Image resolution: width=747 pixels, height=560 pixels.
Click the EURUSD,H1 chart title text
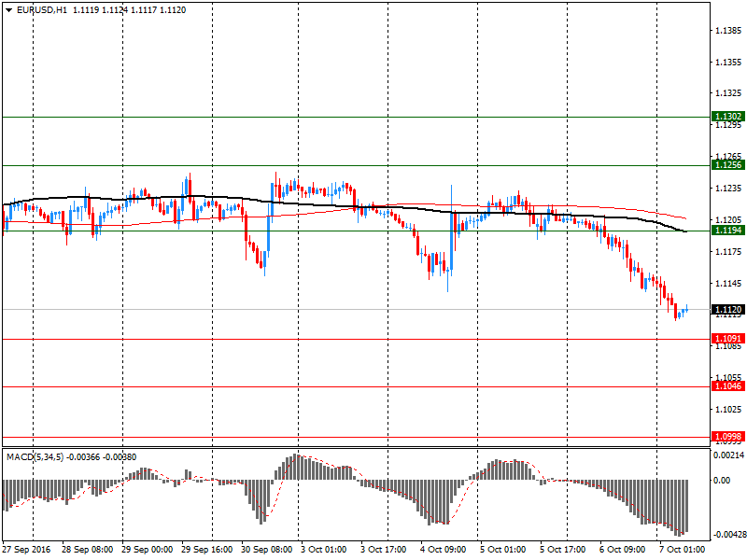(42, 10)
